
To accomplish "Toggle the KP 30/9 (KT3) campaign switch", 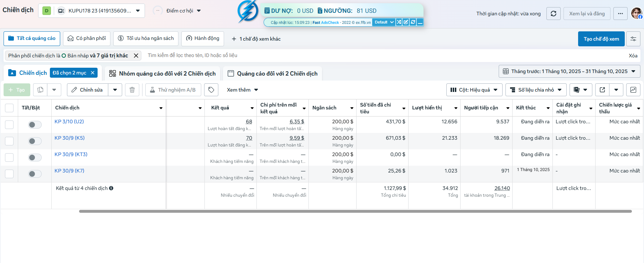I will point(35,158).
